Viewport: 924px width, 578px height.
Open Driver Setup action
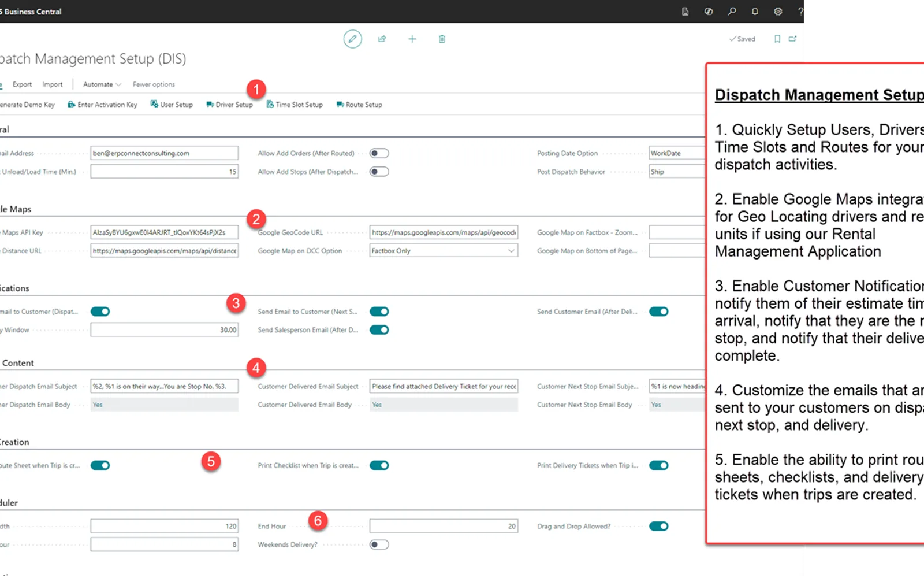pos(229,105)
